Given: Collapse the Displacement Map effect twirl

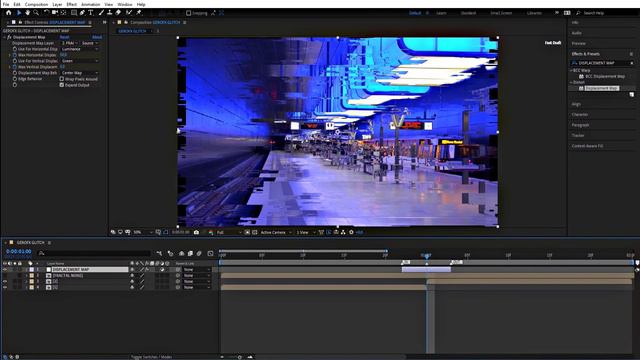Looking at the screenshot, I should click(4, 37).
